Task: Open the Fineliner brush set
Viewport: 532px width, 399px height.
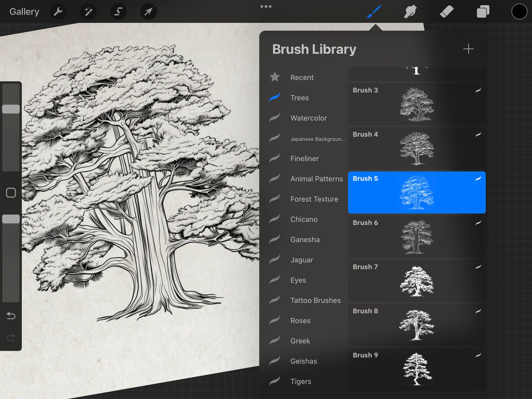Action: click(x=307, y=158)
